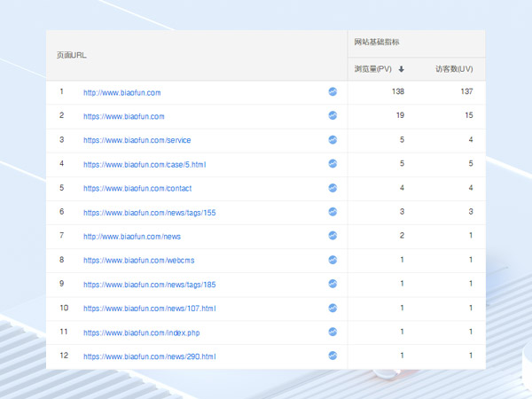Screen dimensions: 532x399
Task: Open the https://www.biaofun.com link in row 2
Action: pos(123,116)
